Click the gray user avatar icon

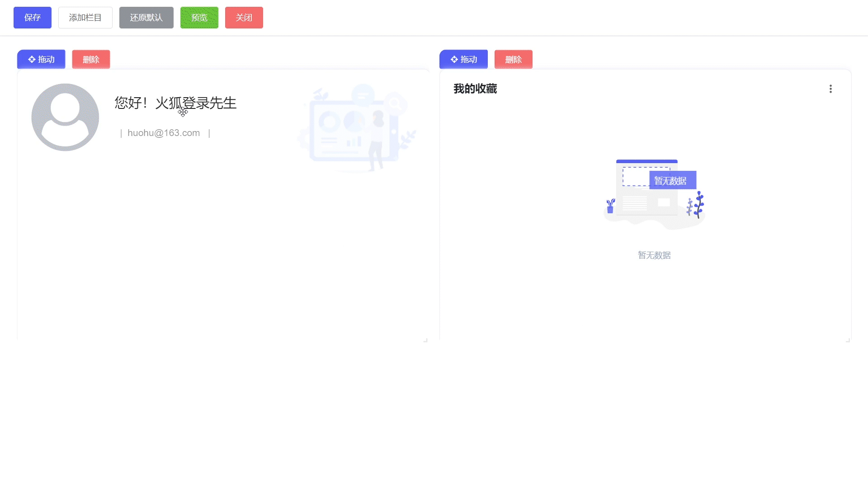pyautogui.click(x=65, y=117)
